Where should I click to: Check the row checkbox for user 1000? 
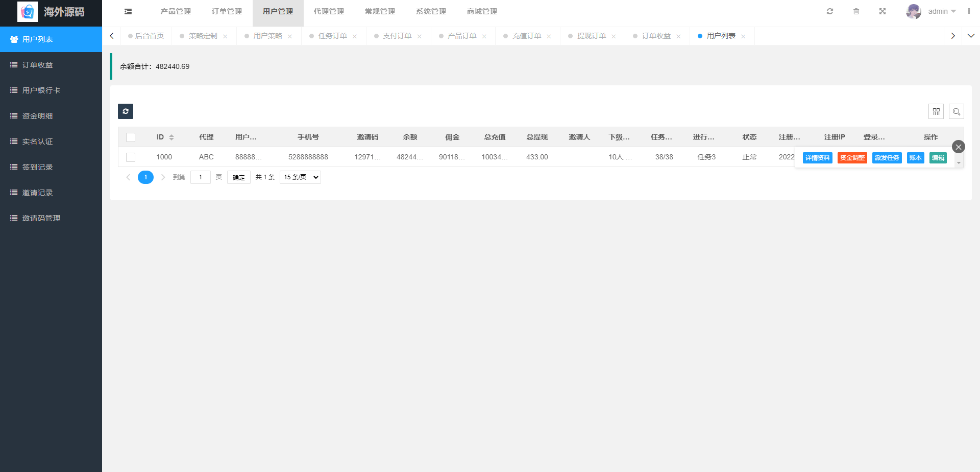click(131, 157)
